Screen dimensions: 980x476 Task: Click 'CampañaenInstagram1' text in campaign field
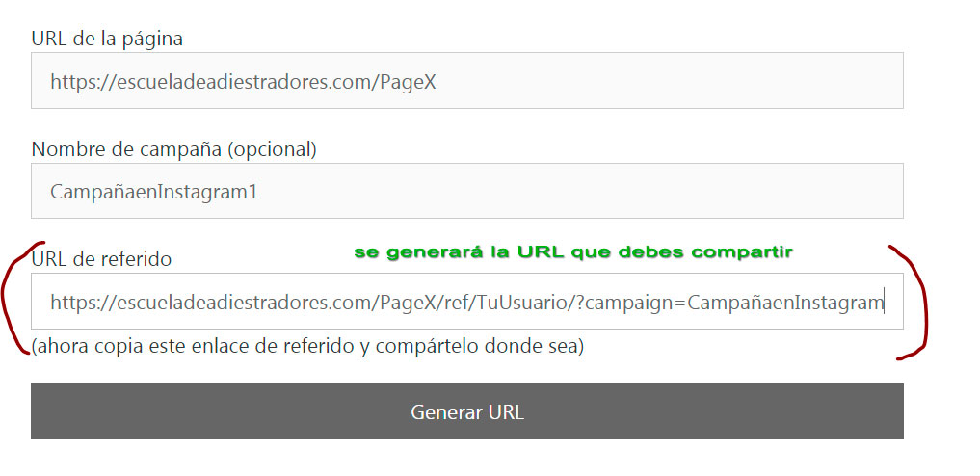point(154,192)
